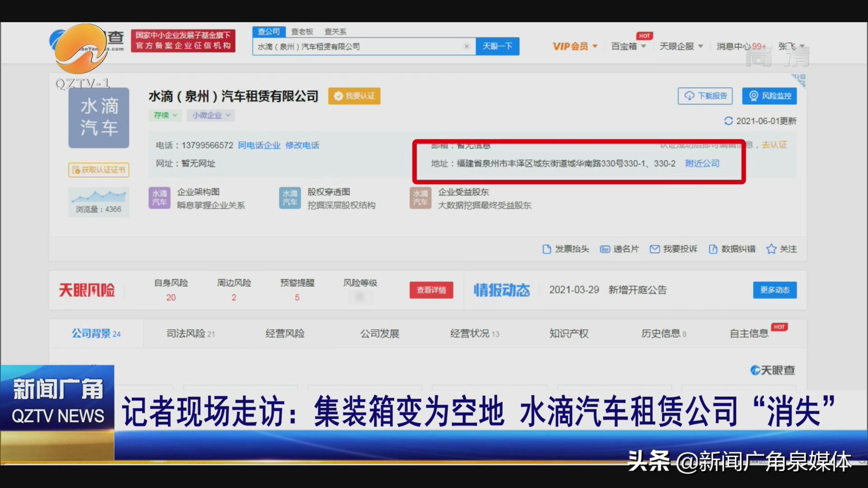
Task: Click the 发票抬头 invoice header icon
Action: [546, 249]
